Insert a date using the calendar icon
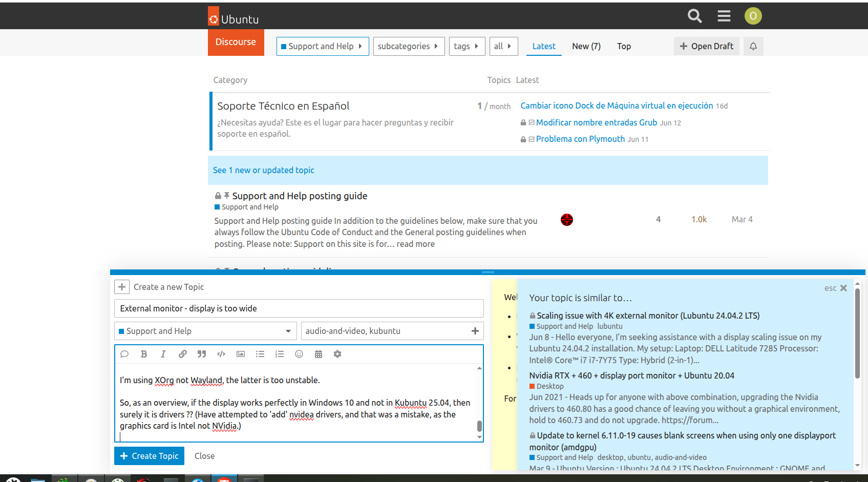 click(319, 354)
